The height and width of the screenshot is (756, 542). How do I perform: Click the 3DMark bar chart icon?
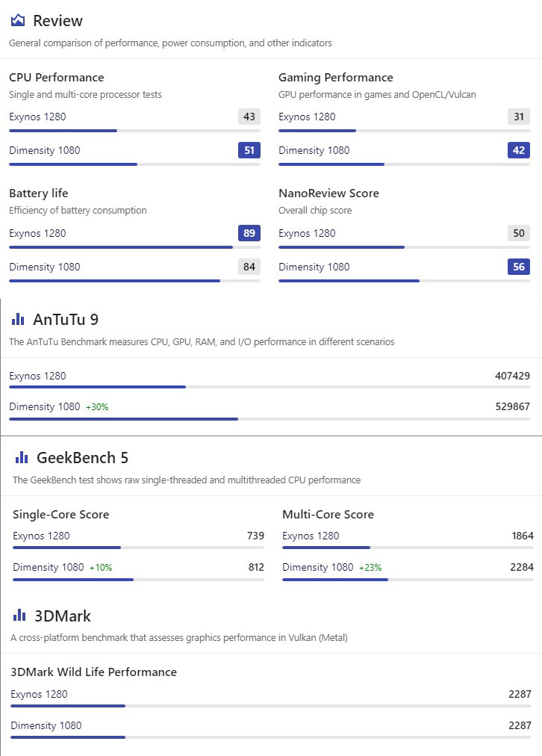19,615
